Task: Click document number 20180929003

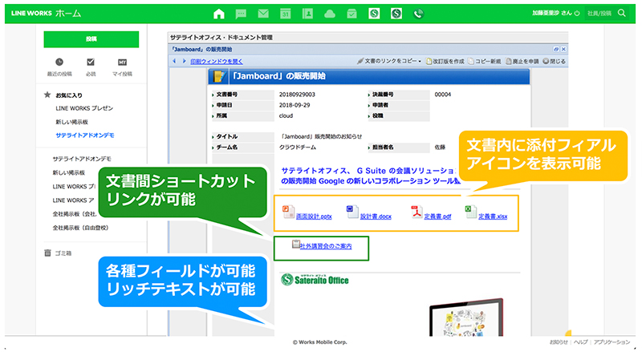Action: tap(297, 95)
